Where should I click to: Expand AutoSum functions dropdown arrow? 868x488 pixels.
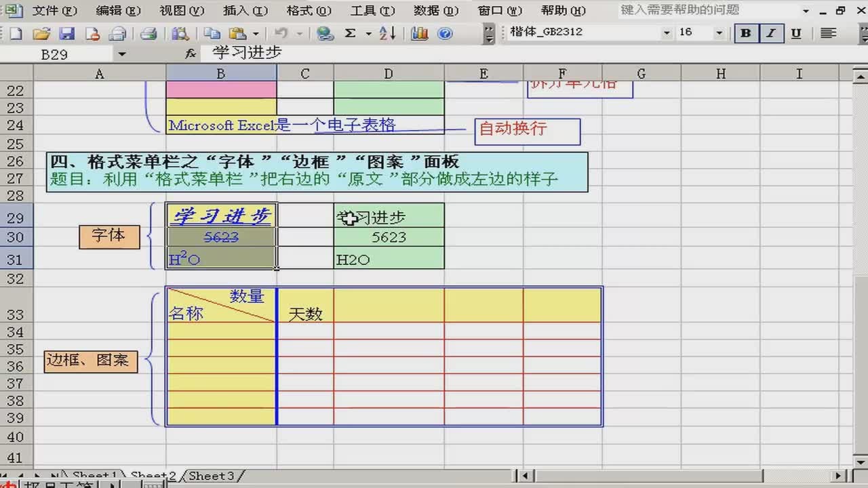tap(368, 33)
